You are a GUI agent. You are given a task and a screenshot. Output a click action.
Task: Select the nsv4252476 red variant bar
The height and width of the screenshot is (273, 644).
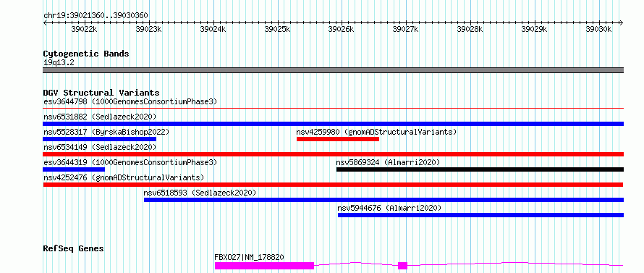[333, 185]
